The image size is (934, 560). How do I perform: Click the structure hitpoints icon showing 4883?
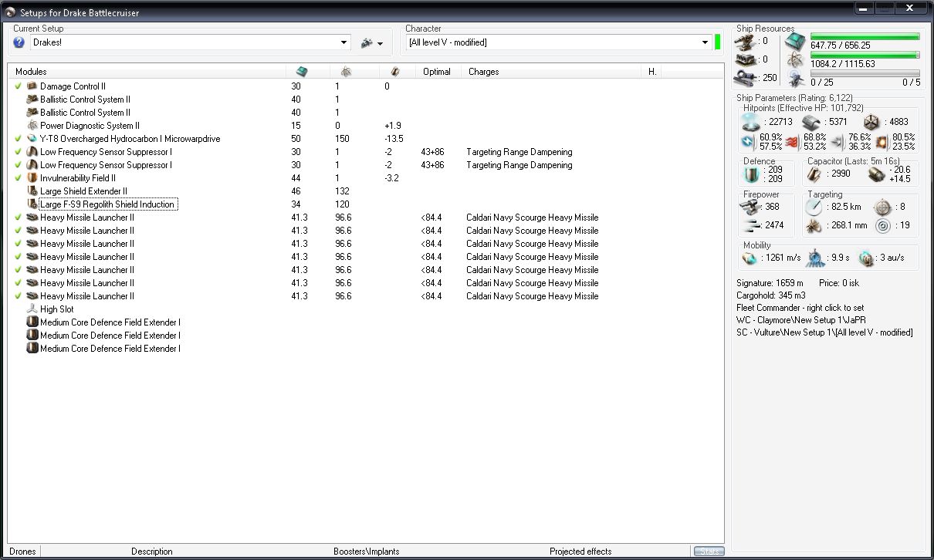click(x=871, y=122)
